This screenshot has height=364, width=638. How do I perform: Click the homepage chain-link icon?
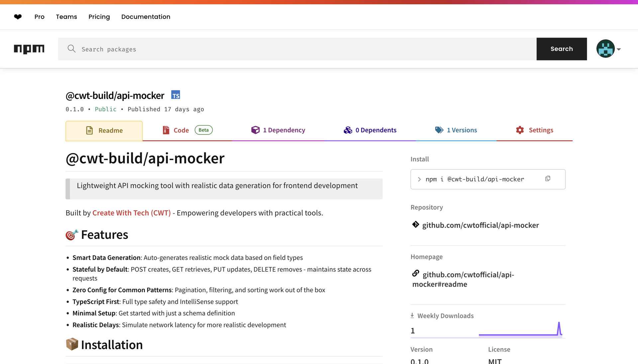pos(416,273)
